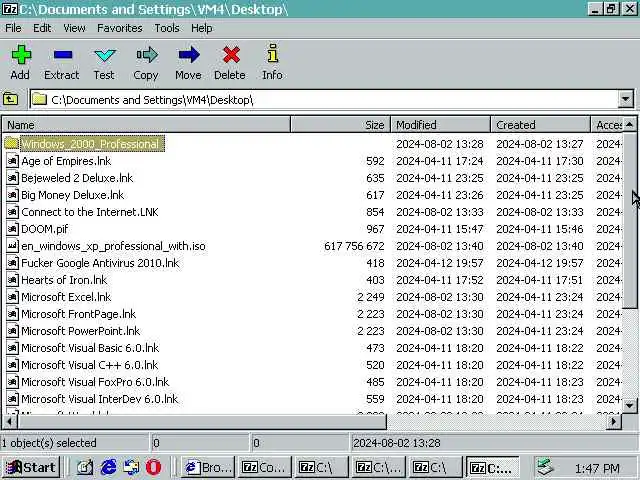Select Microsoft Visual InterDev 6.0.lnk

(100, 399)
